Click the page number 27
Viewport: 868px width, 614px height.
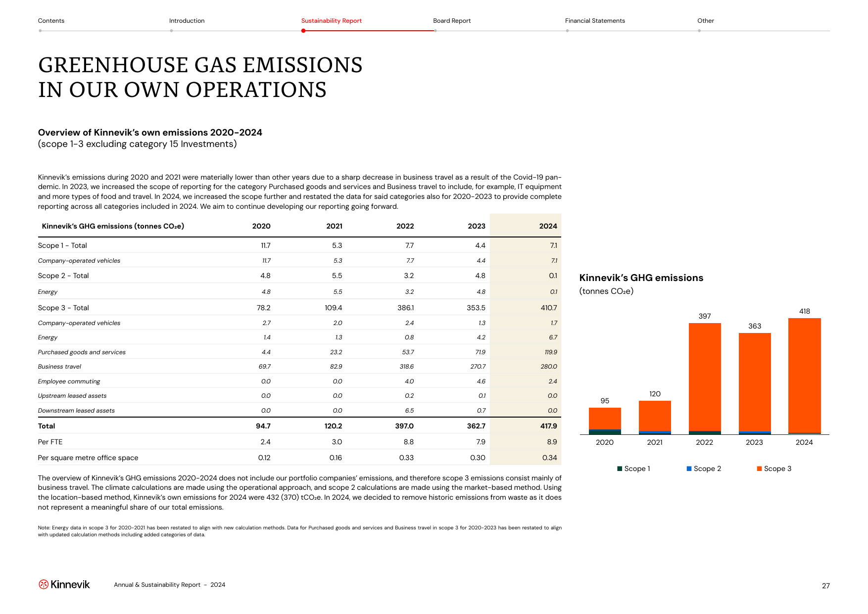click(x=826, y=586)
